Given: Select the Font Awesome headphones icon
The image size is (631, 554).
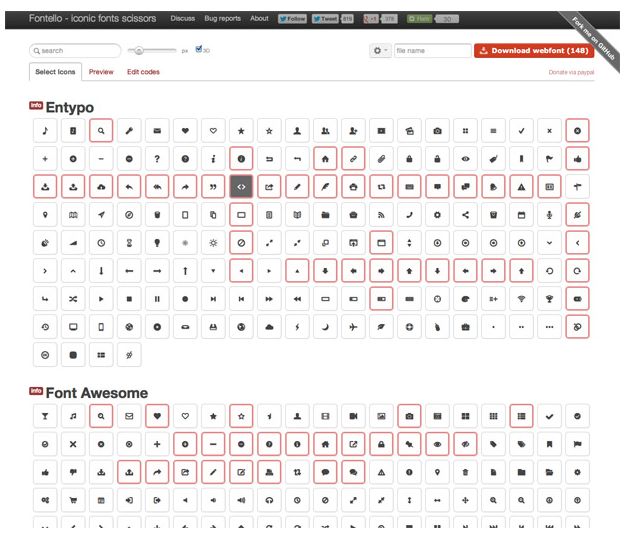Looking at the screenshot, I should coord(269,500).
